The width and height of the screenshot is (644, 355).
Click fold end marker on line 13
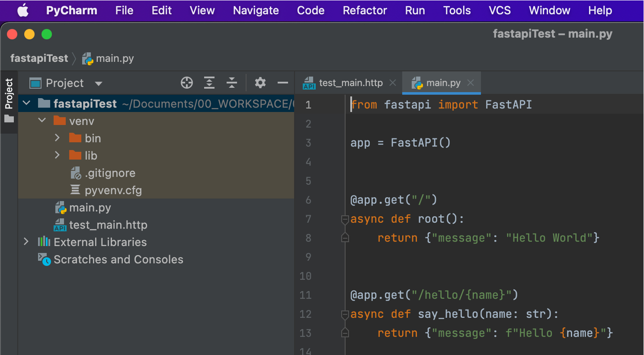345,333
